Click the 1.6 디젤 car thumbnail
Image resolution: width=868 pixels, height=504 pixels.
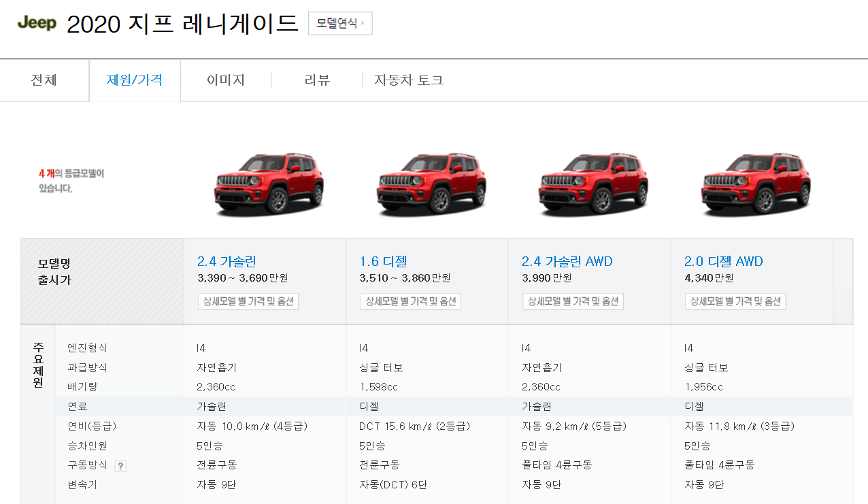[431, 184]
